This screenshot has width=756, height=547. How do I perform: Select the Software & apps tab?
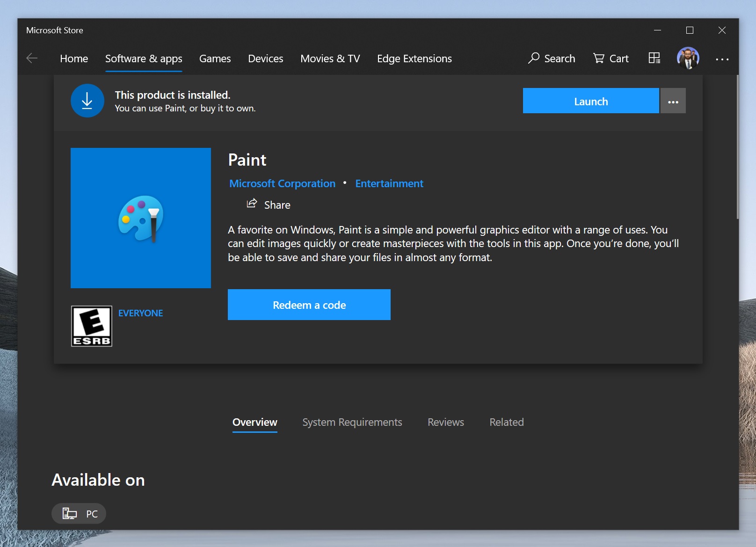[x=144, y=58]
